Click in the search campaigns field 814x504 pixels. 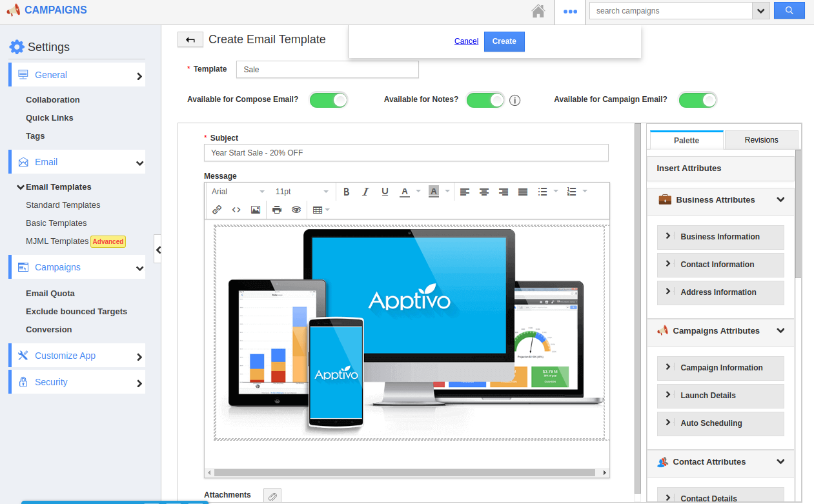[x=671, y=11]
